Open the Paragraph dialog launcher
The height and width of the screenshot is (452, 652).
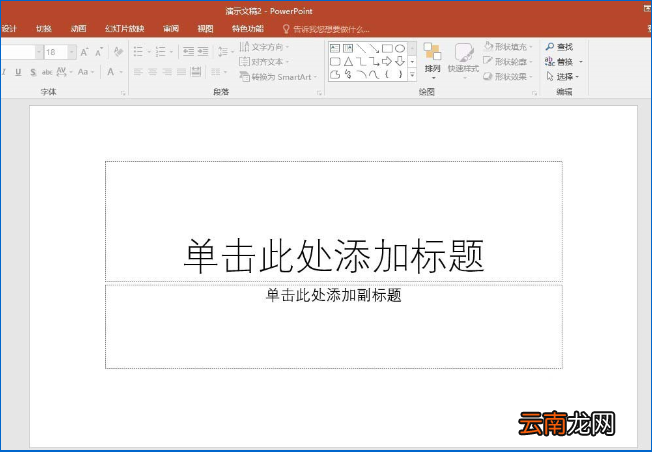[x=319, y=93]
